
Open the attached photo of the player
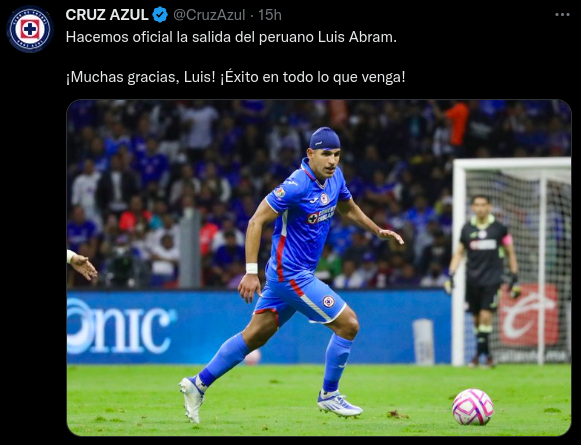pos(319,268)
